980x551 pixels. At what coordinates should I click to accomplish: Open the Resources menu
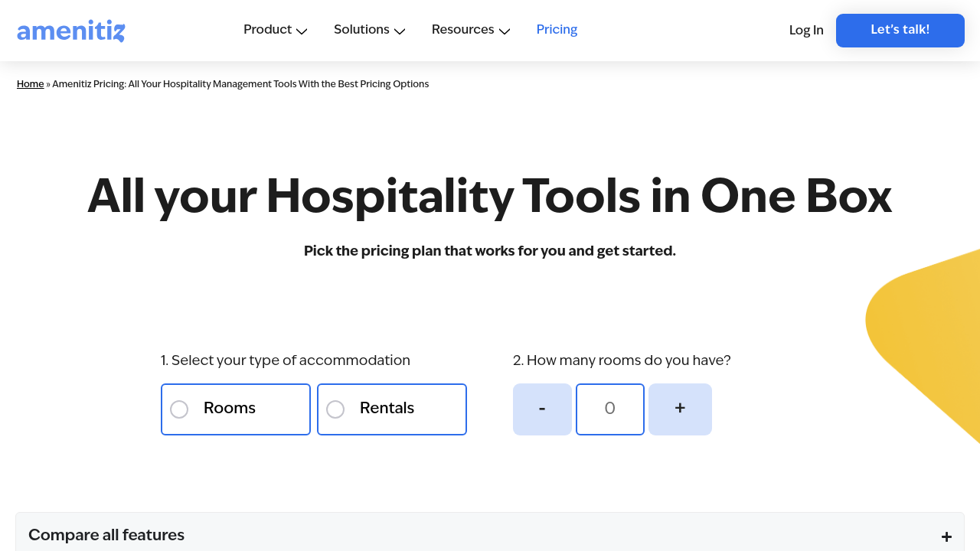[x=462, y=30]
